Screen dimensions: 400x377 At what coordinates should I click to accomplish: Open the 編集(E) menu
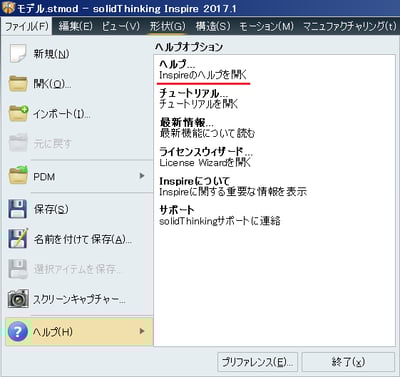[76, 26]
